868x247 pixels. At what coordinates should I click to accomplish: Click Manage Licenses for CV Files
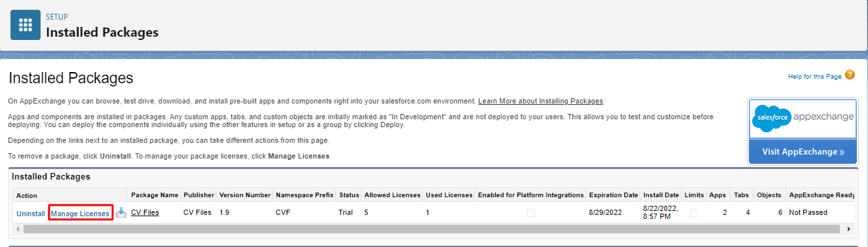tap(81, 214)
